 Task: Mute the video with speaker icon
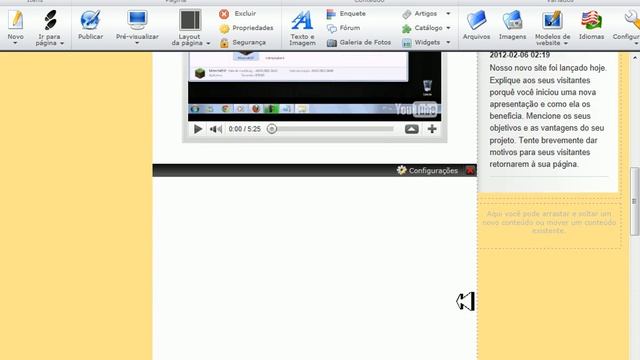216,129
